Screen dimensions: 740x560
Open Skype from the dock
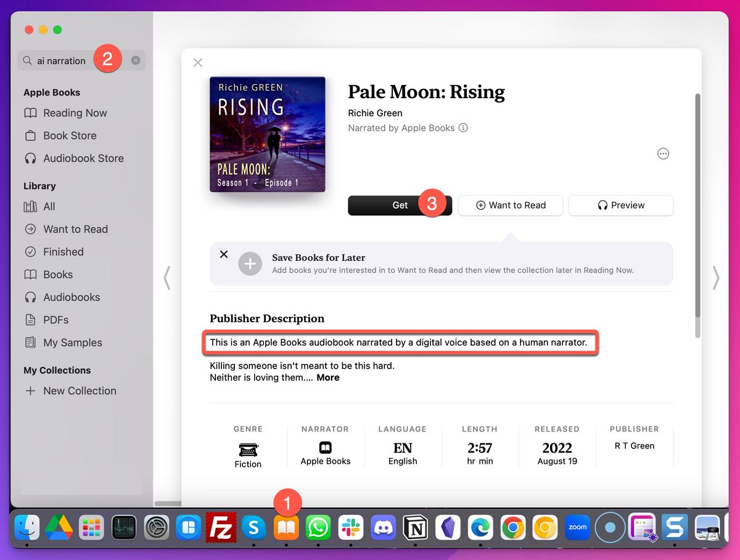(x=253, y=527)
